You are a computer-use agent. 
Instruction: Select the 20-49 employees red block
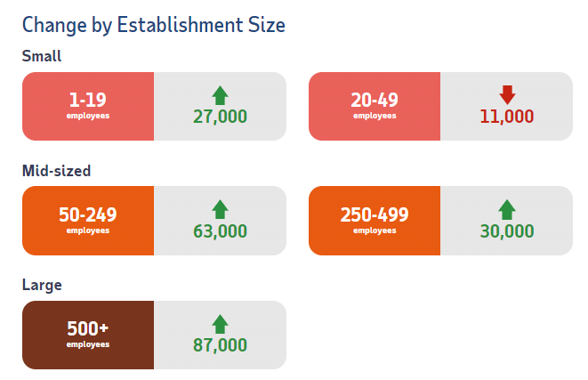pyautogui.click(x=375, y=106)
